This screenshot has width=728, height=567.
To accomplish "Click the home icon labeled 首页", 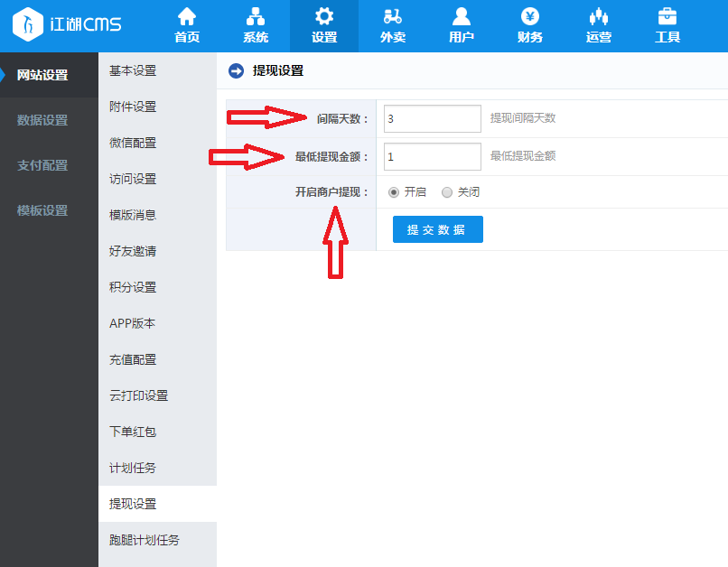I will pyautogui.click(x=187, y=17).
